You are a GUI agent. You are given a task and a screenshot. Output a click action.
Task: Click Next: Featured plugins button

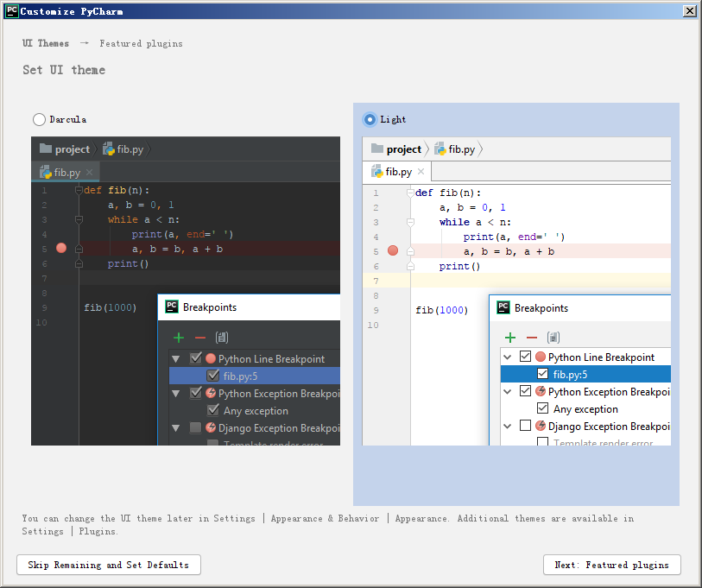611,565
